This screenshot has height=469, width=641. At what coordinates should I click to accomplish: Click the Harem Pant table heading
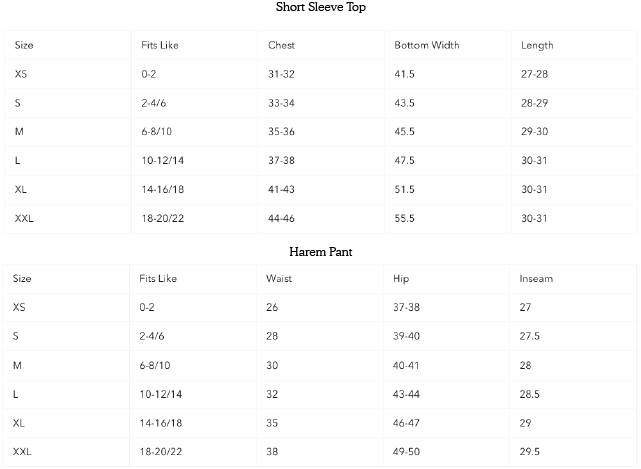click(320, 252)
